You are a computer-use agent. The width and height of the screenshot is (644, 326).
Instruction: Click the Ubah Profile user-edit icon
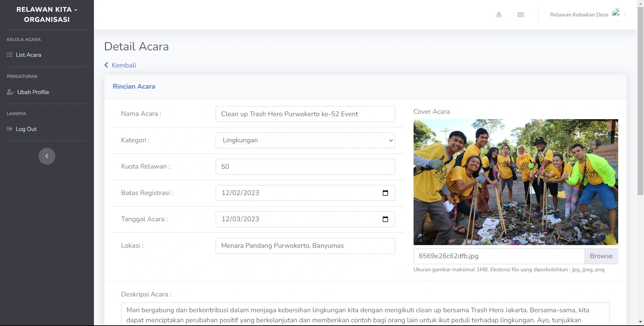(x=10, y=92)
